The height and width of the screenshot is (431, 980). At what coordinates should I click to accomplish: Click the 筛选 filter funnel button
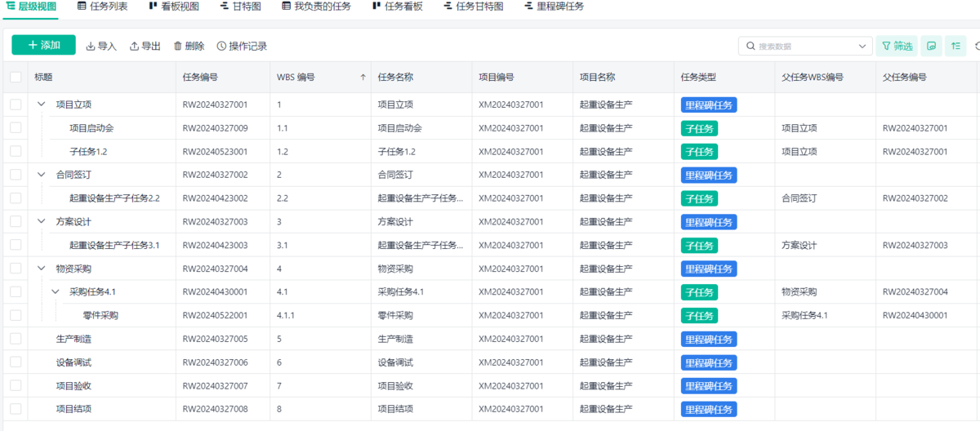pos(896,47)
